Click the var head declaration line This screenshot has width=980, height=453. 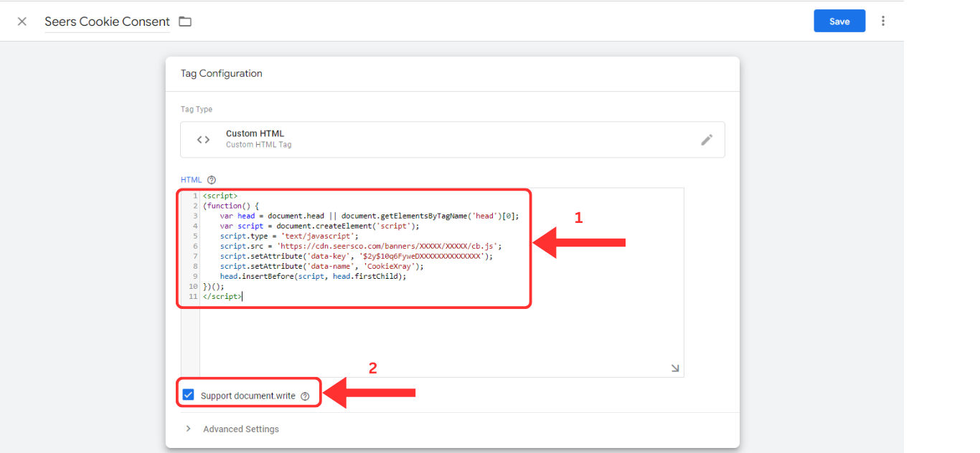[369, 216]
